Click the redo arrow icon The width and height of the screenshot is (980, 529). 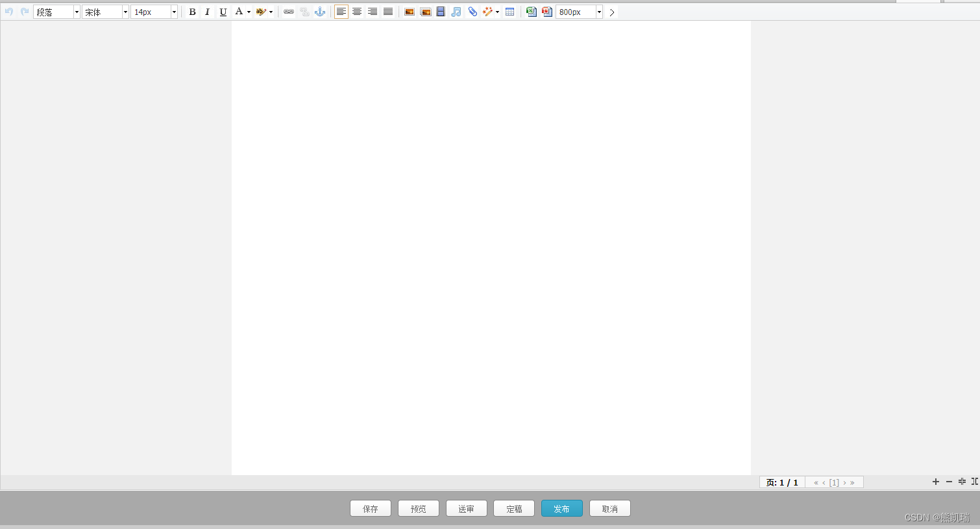point(25,12)
